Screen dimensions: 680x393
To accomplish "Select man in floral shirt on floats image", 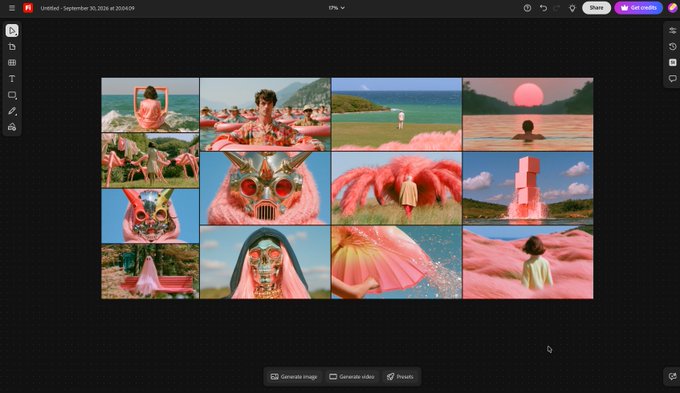I will pyautogui.click(x=265, y=114).
